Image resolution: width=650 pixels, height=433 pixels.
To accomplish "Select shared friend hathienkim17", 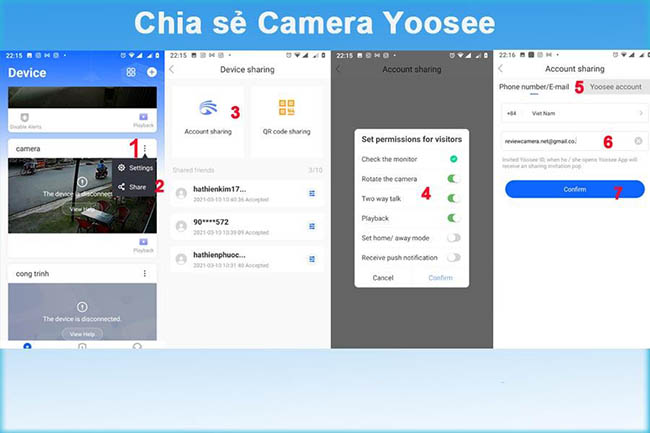I will [247, 194].
